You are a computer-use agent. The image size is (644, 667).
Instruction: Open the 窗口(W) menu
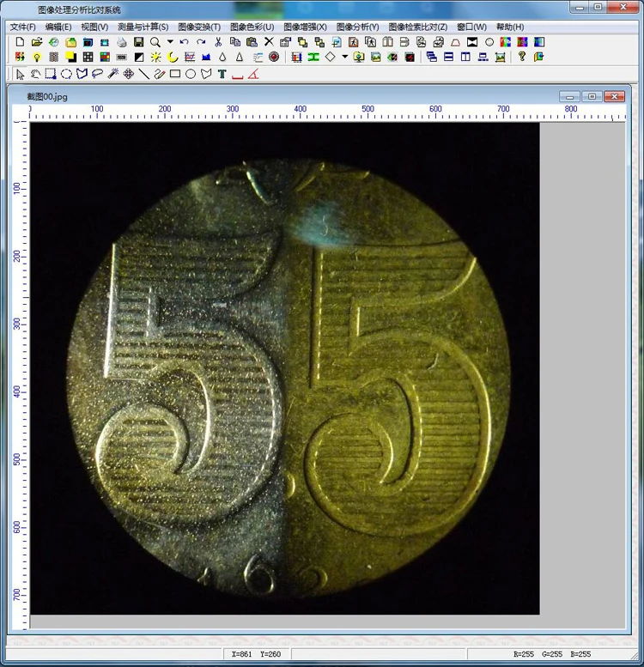(x=471, y=27)
